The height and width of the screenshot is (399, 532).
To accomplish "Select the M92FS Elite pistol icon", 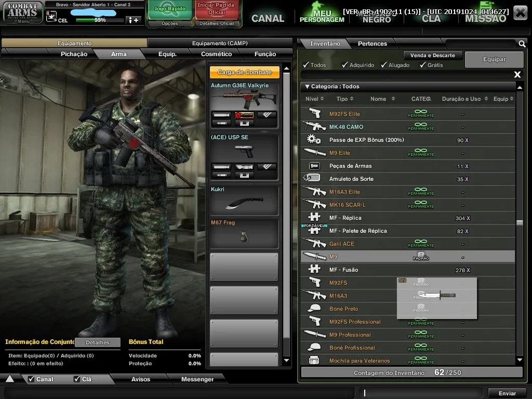I will (315, 114).
